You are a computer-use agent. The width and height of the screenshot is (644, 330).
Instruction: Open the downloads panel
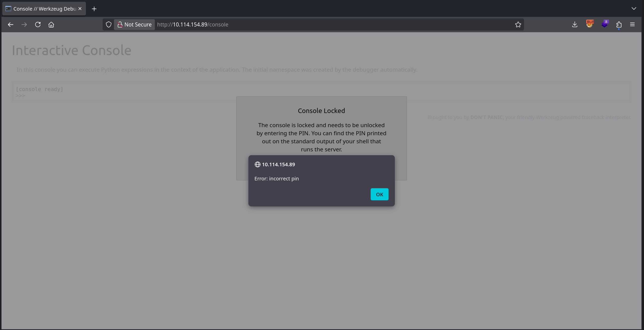[x=575, y=24]
